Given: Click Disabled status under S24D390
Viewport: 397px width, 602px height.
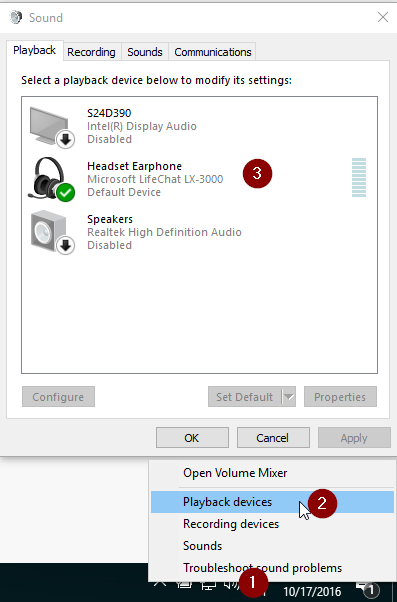Looking at the screenshot, I should 109,139.
